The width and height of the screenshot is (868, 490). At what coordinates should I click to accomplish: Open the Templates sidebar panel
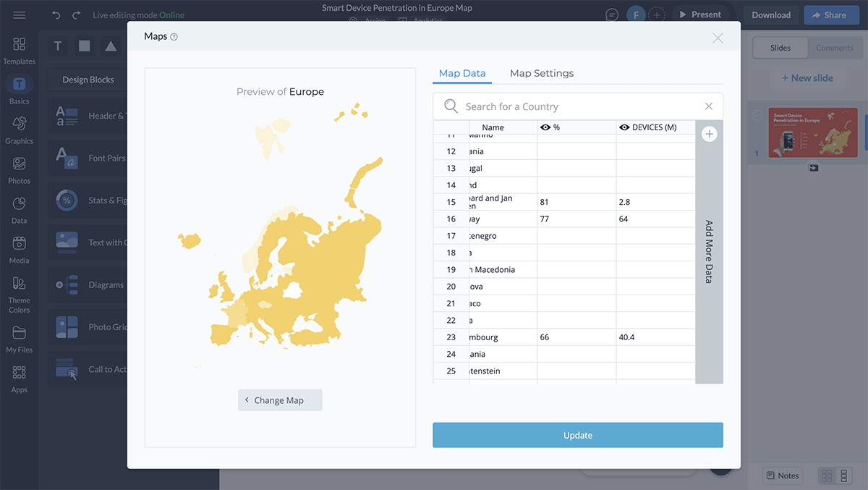pos(20,51)
